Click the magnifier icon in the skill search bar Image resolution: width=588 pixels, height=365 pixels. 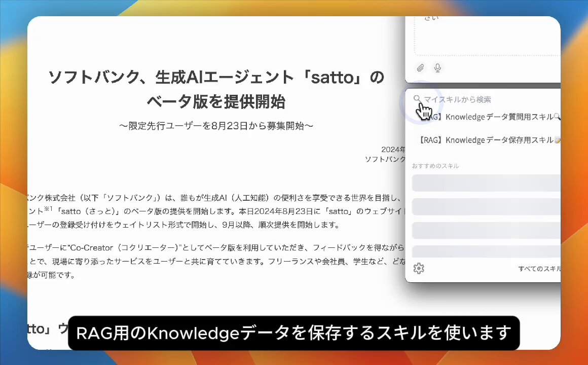(x=417, y=99)
